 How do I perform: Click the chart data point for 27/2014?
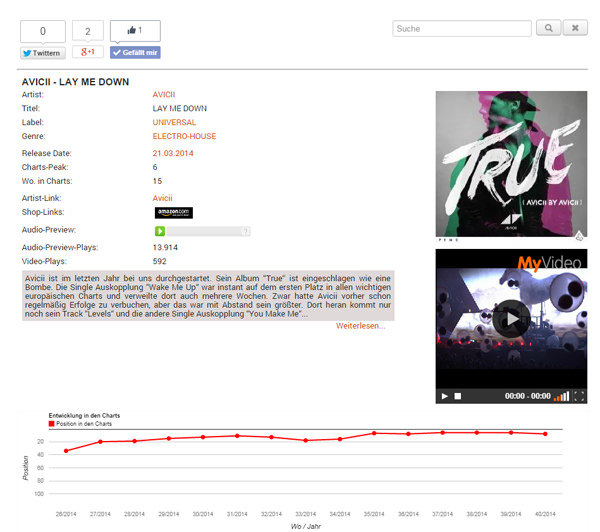point(100,442)
